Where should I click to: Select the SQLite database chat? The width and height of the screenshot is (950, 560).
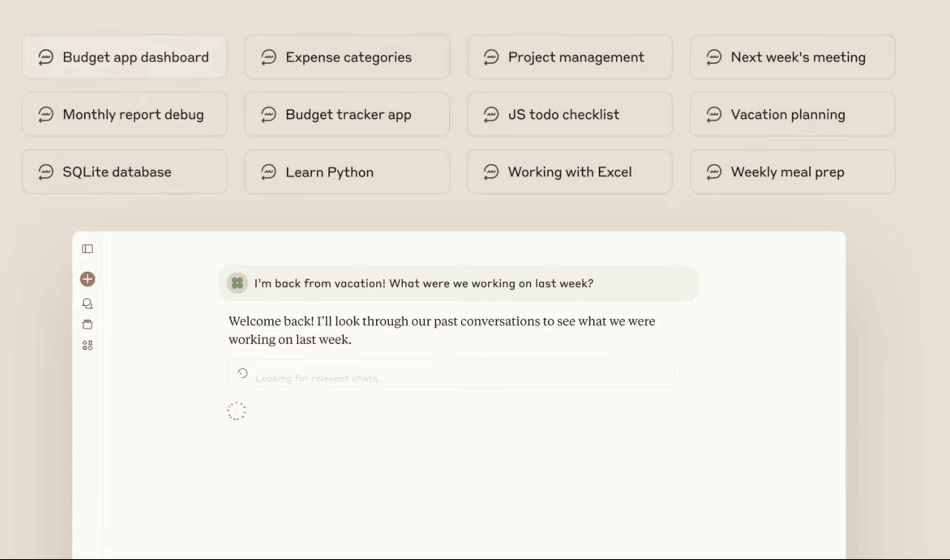pos(124,172)
